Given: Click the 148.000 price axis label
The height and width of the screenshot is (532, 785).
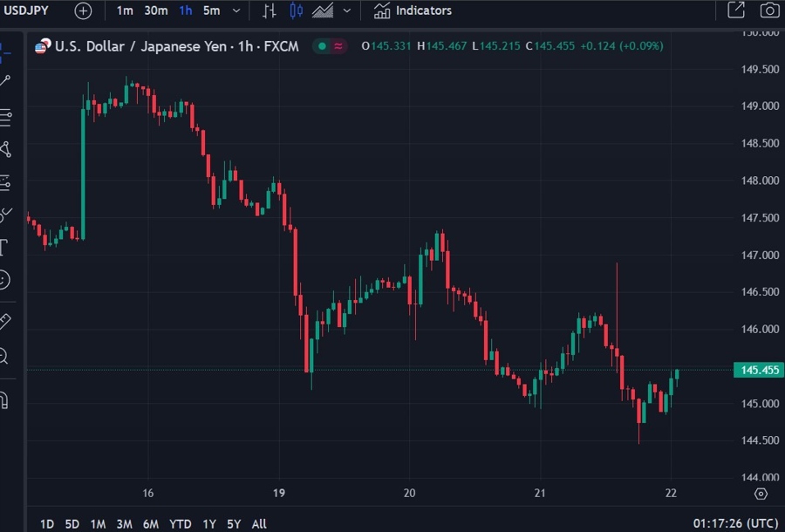Looking at the screenshot, I should click(x=760, y=181).
